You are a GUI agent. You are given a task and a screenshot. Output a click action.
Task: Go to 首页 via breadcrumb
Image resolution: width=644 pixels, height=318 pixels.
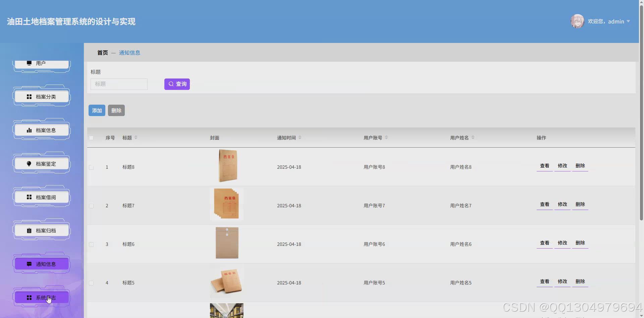click(103, 53)
